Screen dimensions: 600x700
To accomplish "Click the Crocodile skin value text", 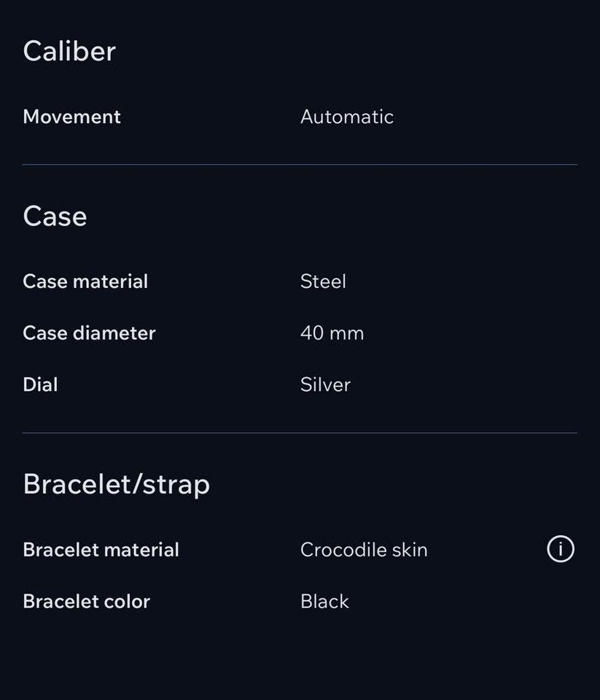I will coord(364,550).
